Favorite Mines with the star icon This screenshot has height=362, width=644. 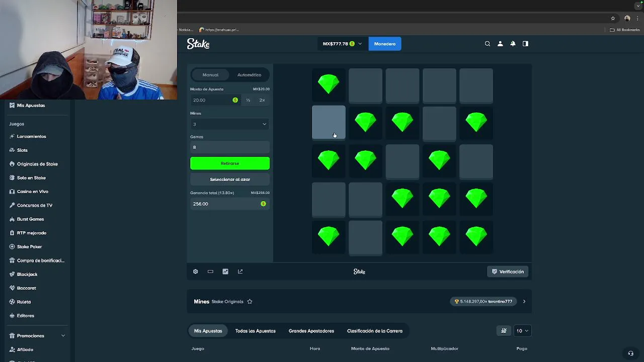click(250, 302)
